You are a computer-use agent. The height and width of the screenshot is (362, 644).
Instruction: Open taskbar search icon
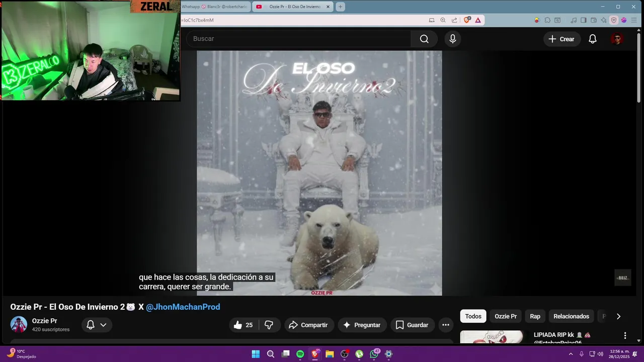click(270, 354)
